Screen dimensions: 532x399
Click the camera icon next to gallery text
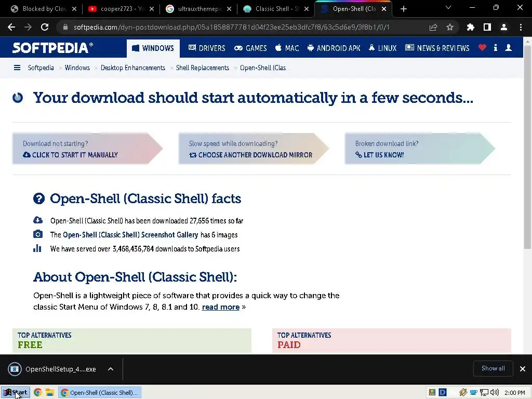pyautogui.click(x=37, y=234)
